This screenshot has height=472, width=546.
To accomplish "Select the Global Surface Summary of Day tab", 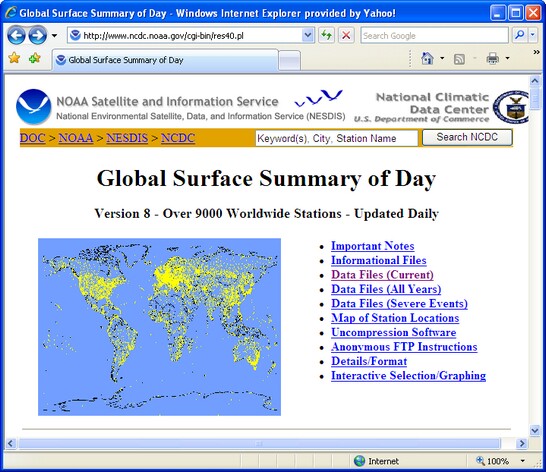I will pos(165,60).
